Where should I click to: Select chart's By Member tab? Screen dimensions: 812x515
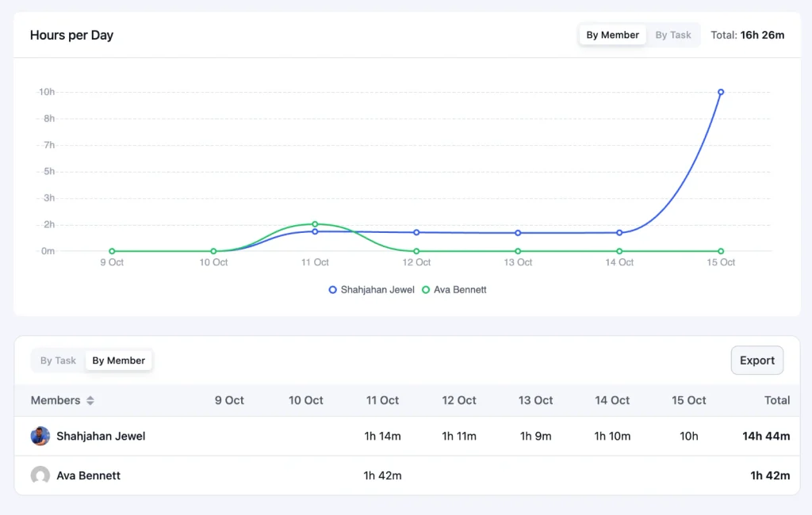tap(613, 35)
